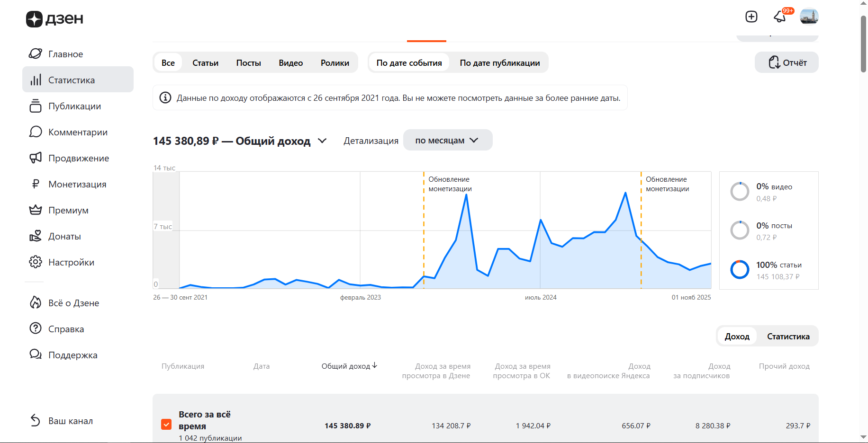868x443 pixels.
Task: Toggle the 'Всего за всё время' checkbox
Action: point(166,424)
